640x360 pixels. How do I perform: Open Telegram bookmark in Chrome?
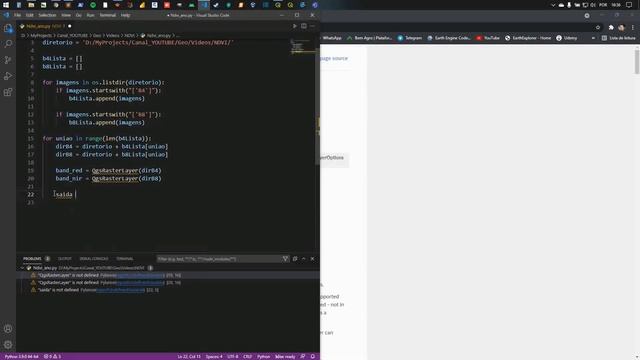(x=410, y=38)
